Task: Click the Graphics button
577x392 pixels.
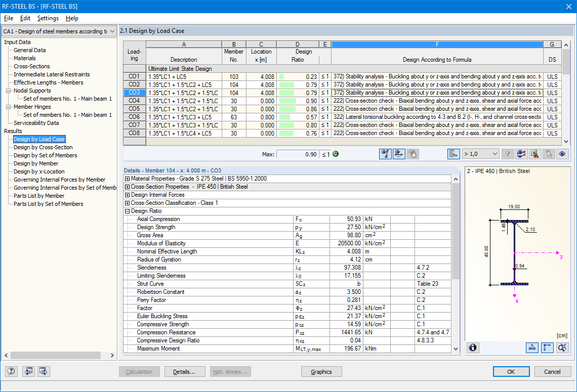Action: coord(321,372)
